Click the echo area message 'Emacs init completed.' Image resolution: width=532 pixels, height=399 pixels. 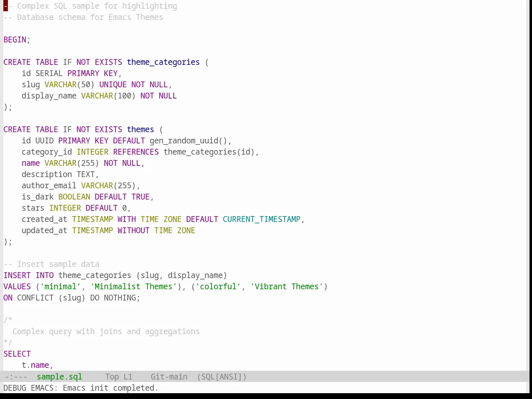[x=111, y=388]
